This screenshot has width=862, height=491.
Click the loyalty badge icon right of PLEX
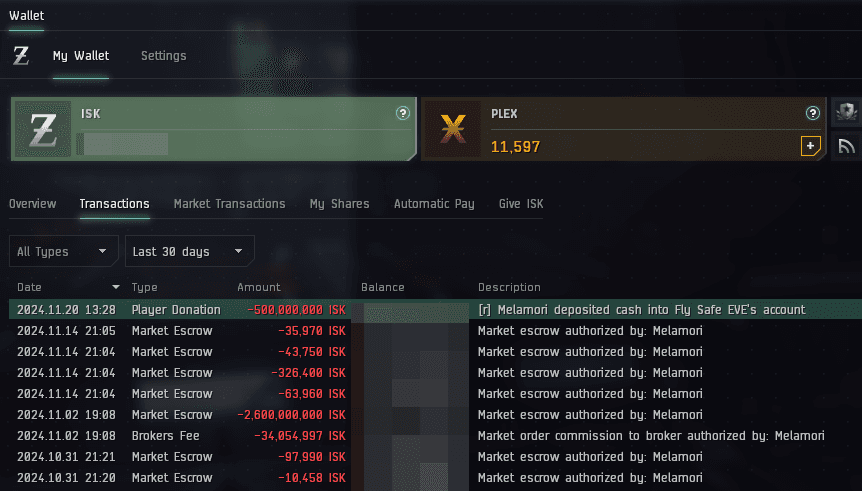click(846, 112)
